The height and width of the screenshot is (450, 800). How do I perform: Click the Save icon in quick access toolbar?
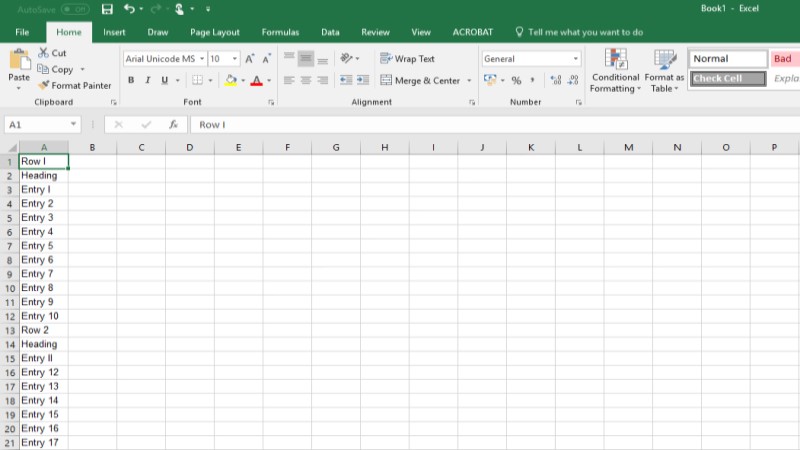point(107,9)
